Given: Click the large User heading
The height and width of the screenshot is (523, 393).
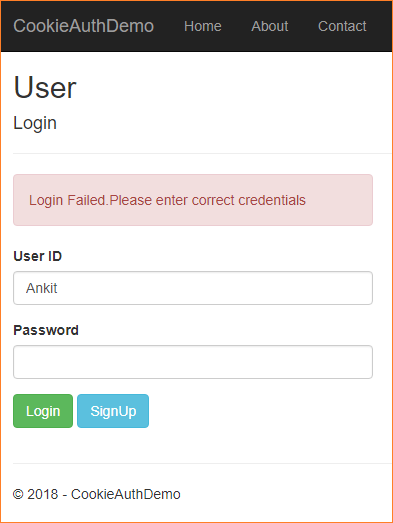Looking at the screenshot, I should (x=45, y=87).
